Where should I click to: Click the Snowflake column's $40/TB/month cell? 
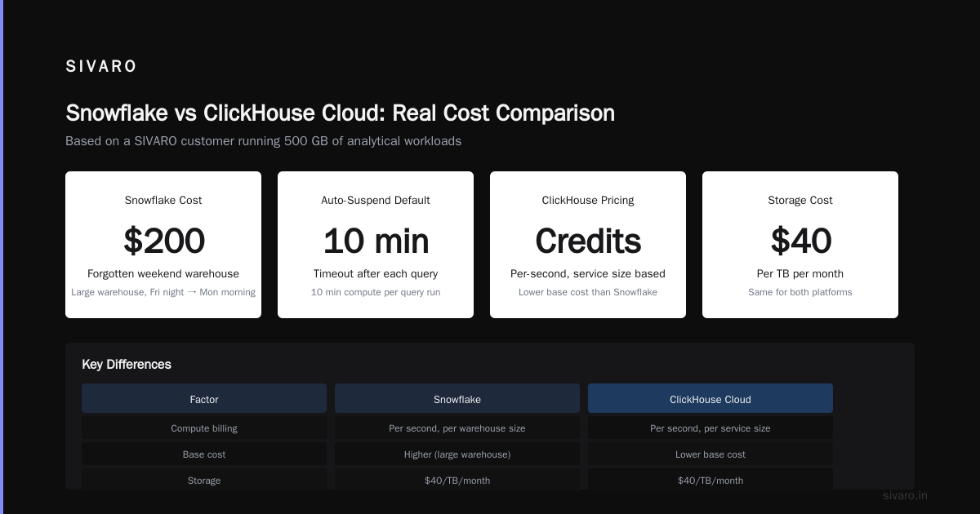click(x=457, y=480)
